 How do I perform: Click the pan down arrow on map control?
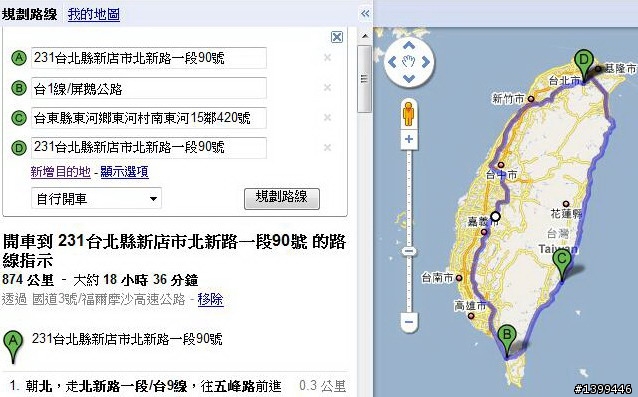pos(409,79)
